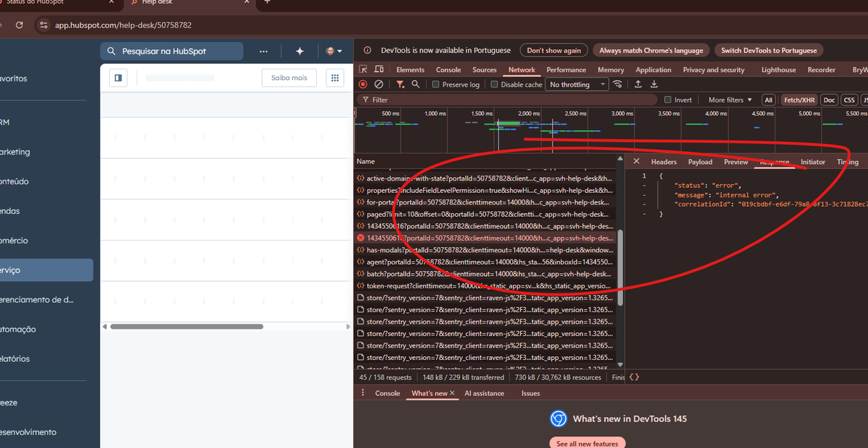The height and width of the screenshot is (448, 868).
Task: Click the Filter input field in Network panel
Action: pos(508,100)
